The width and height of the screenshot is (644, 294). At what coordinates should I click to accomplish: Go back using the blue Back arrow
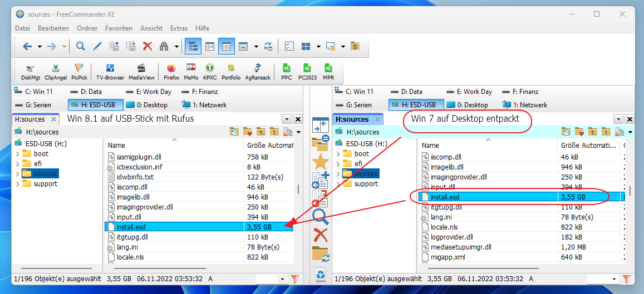coord(27,46)
